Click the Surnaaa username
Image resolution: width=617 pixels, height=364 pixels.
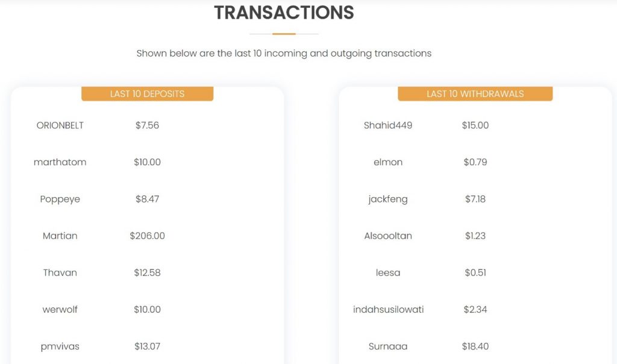pyautogui.click(x=388, y=347)
